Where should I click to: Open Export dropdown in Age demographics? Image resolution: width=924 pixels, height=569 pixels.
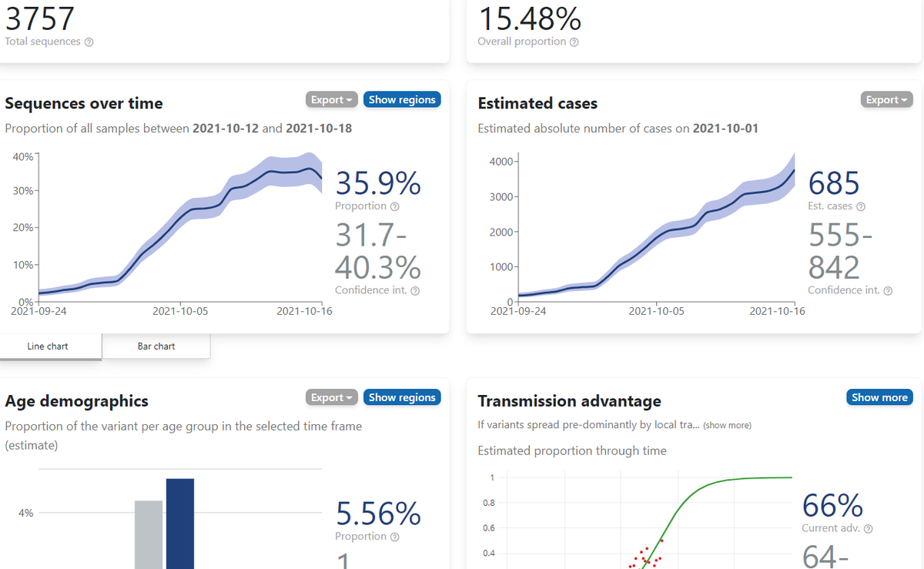(332, 397)
